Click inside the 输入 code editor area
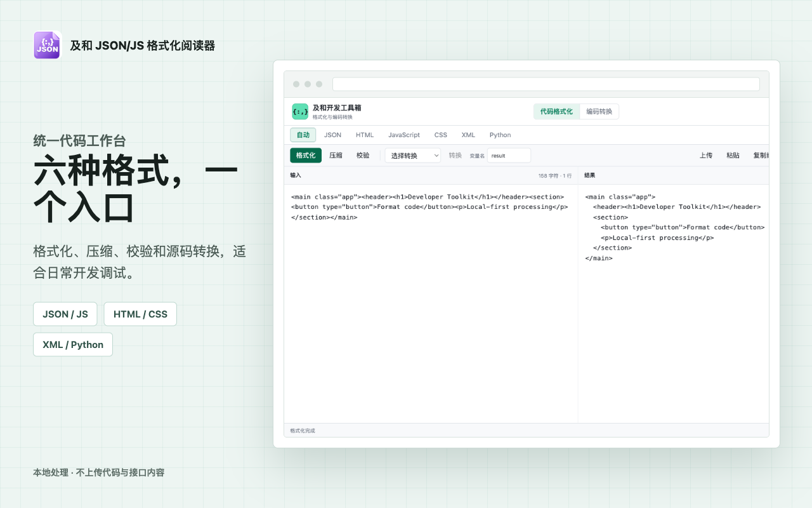Image resolution: width=812 pixels, height=508 pixels. point(431,304)
